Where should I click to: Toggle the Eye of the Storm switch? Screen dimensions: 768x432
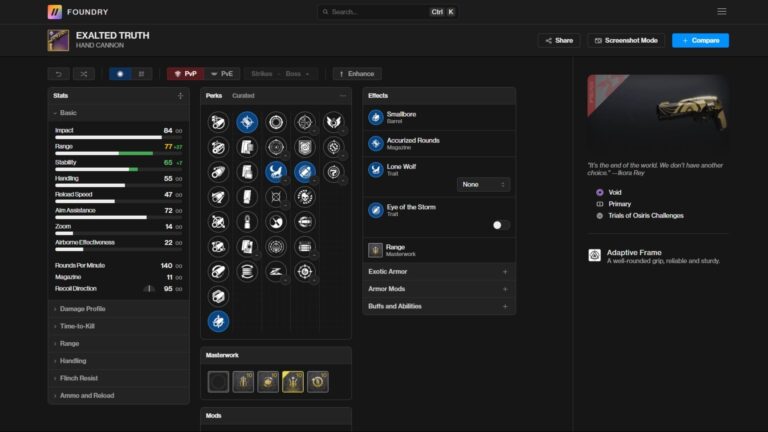[x=500, y=225]
